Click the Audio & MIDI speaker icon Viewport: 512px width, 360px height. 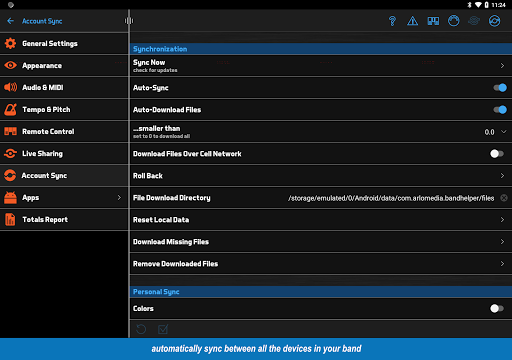pos(10,87)
